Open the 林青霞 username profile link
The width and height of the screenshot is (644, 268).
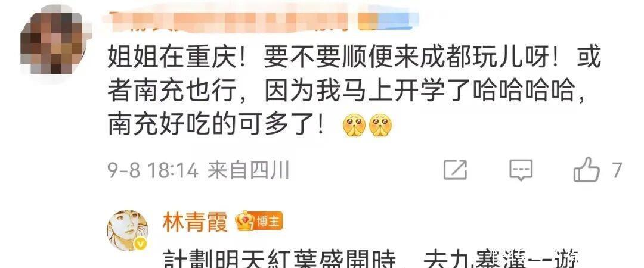(x=194, y=223)
